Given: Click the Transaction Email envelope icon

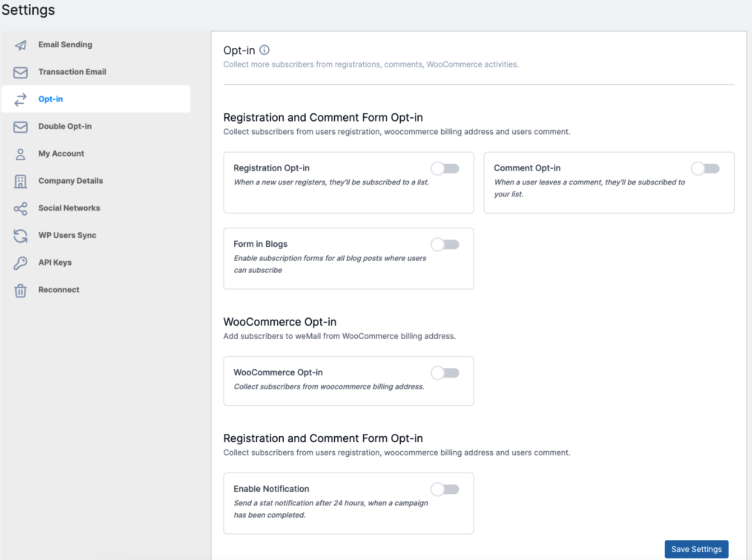Looking at the screenshot, I should tap(20, 72).
